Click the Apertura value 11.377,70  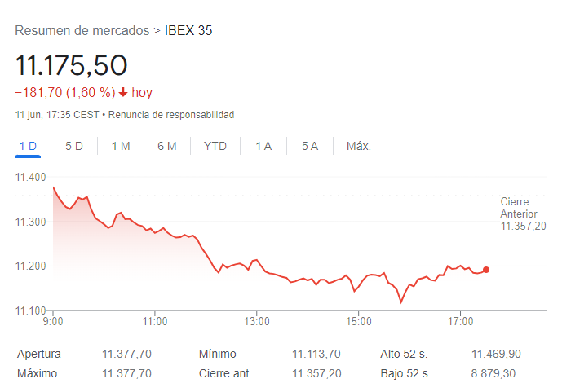126,354
